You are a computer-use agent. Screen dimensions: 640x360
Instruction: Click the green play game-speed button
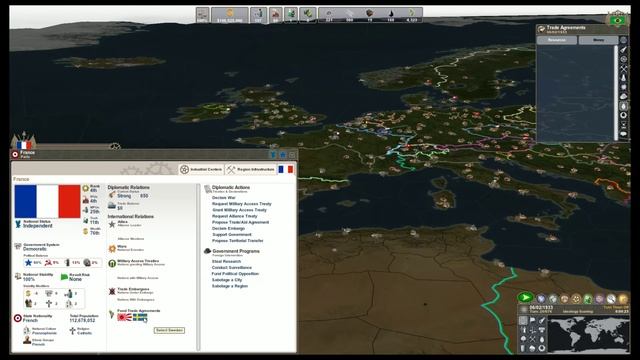pyautogui.click(x=525, y=297)
